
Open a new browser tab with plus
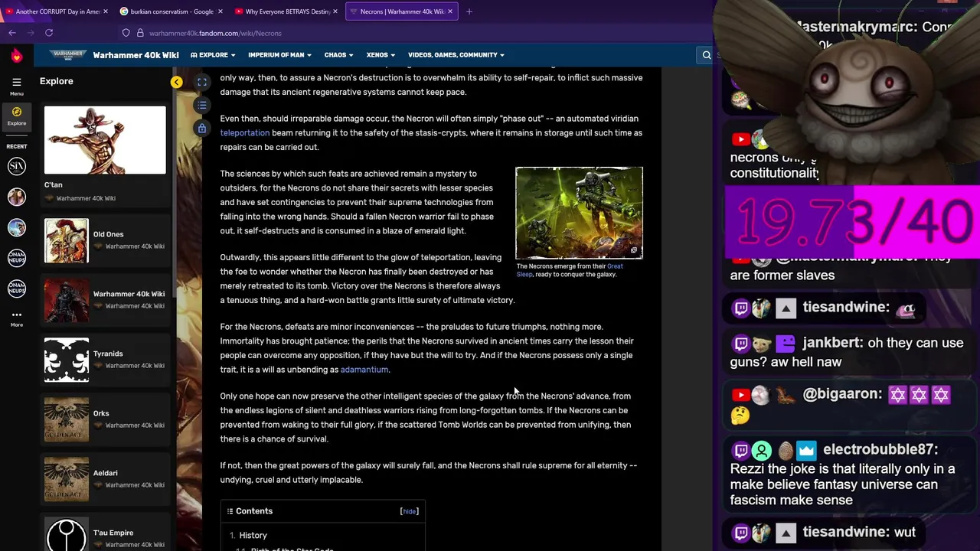pyautogui.click(x=469, y=11)
